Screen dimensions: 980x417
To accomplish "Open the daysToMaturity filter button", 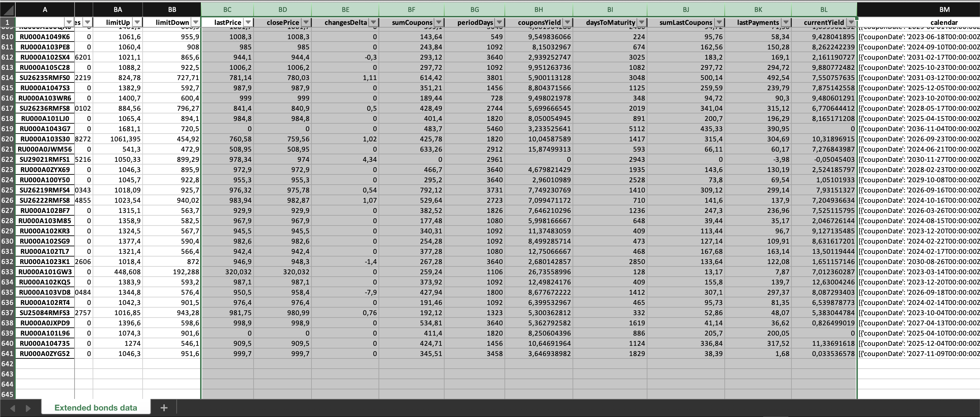I will click(x=641, y=22).
